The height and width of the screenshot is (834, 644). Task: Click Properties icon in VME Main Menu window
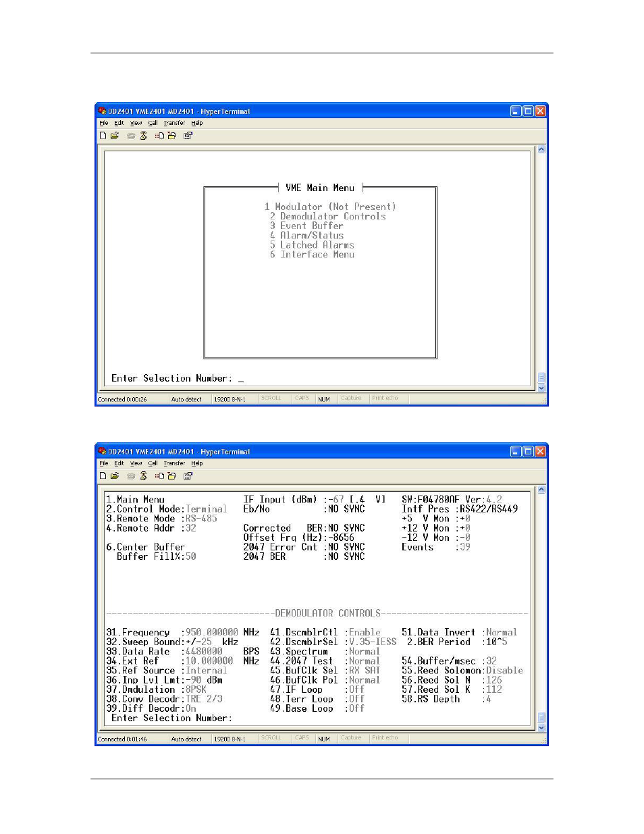coord(188,136)
